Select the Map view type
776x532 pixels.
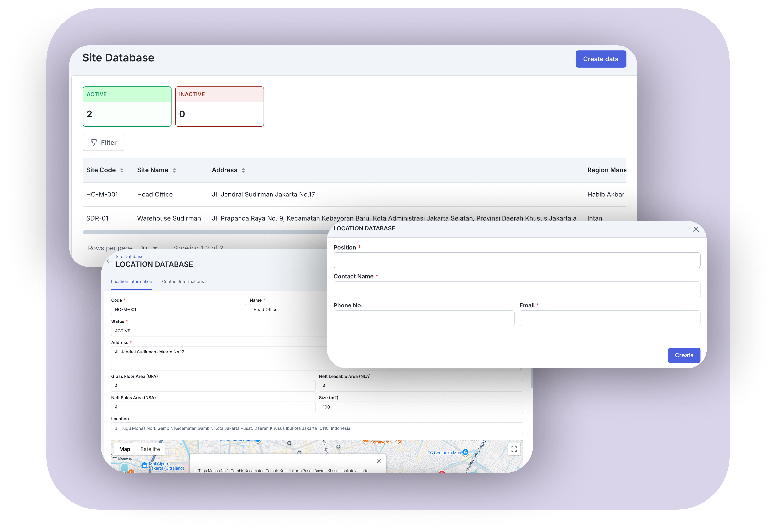[125, 449]
